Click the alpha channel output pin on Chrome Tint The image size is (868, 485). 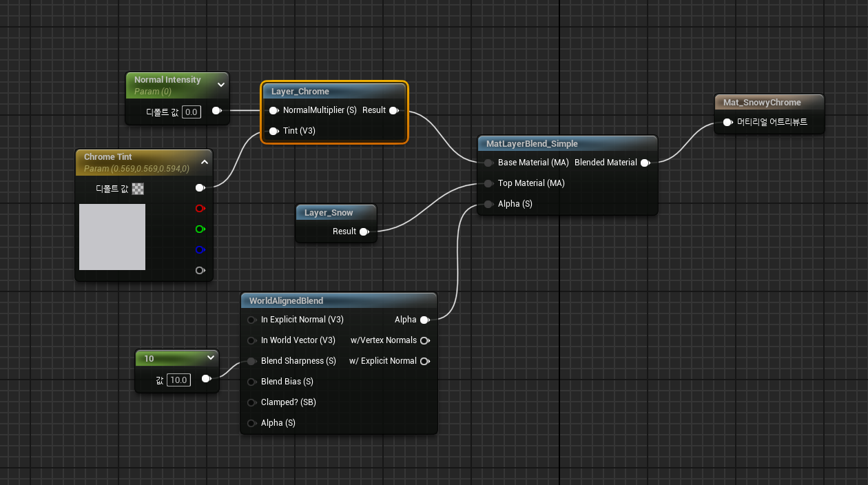[x=200, y=270]
